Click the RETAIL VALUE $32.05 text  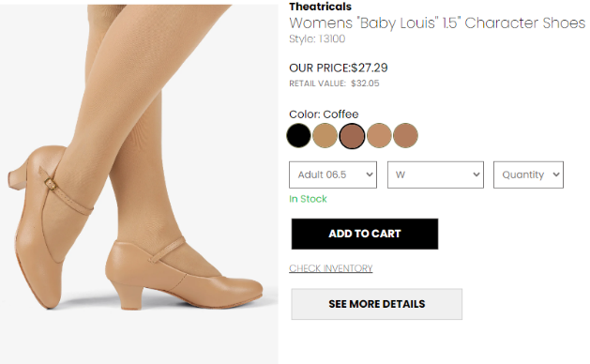(334, 83)
